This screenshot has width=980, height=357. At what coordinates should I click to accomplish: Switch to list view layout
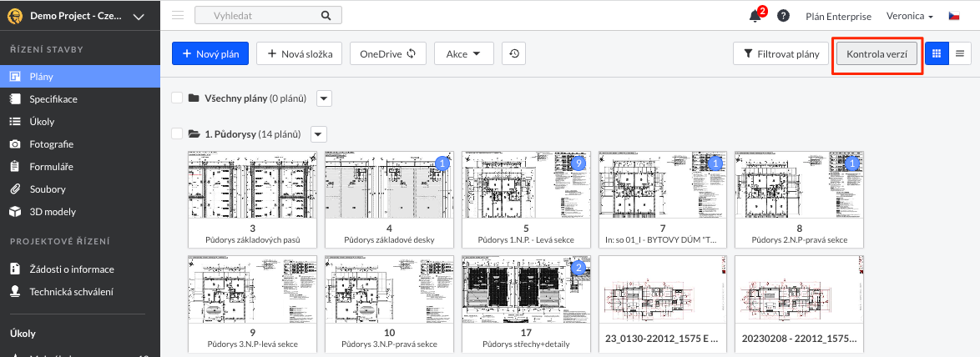pos(959,53)
